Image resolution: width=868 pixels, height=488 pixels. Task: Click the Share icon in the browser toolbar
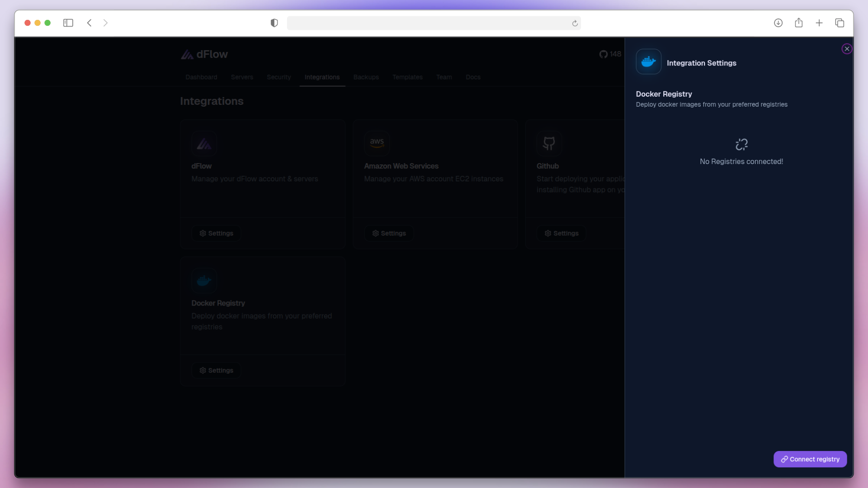click(x=798, y=23)
